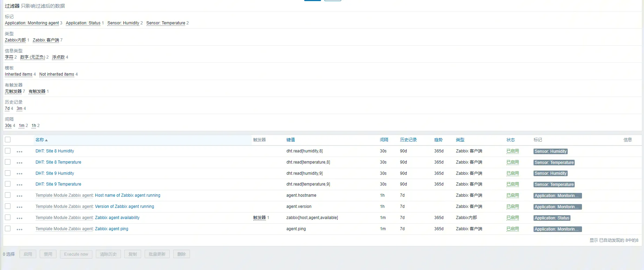Filter interval by 30s
This screenshot has width=644, height=270.
tap(8, 126)
